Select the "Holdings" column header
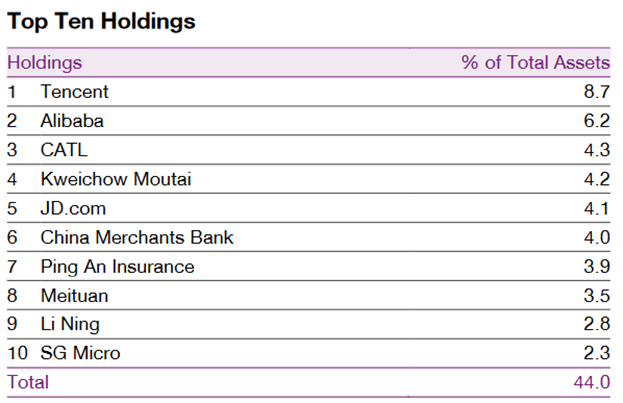This screenshot has width=623, height=403. (x=44, y=63)
